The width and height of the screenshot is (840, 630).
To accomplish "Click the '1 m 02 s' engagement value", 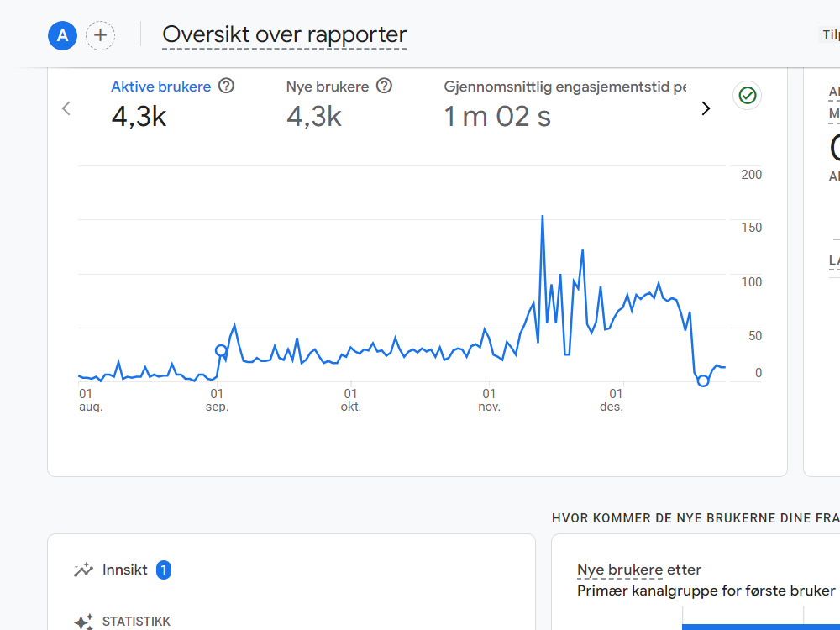I will [x=497, y=116].
